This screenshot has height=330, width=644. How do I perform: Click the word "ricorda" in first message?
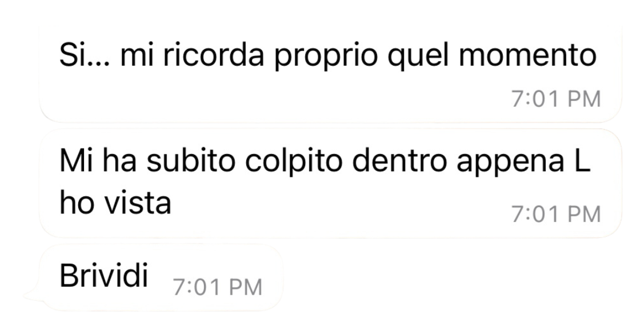(214, 55)
